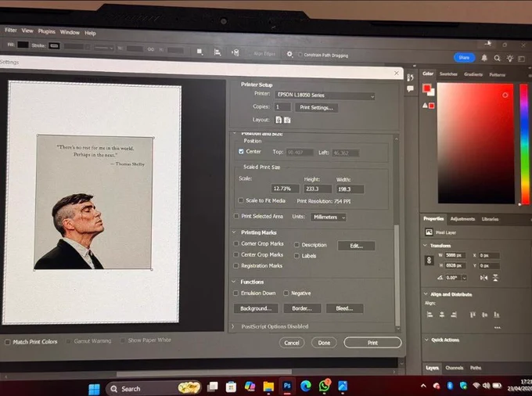Screen dimensions: 532x396
Task: Switch to the Swatches tab
Action: tap(448, 74)
